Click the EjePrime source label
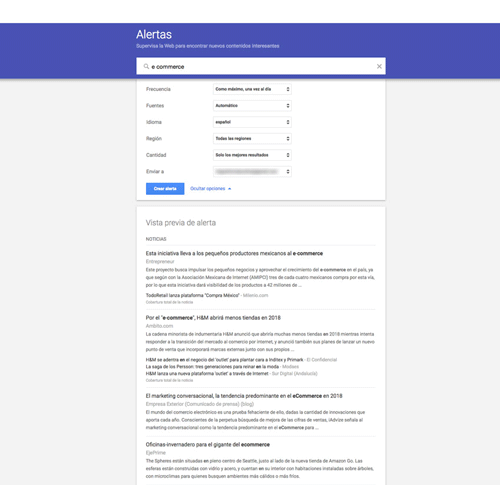 pos(156,453)
